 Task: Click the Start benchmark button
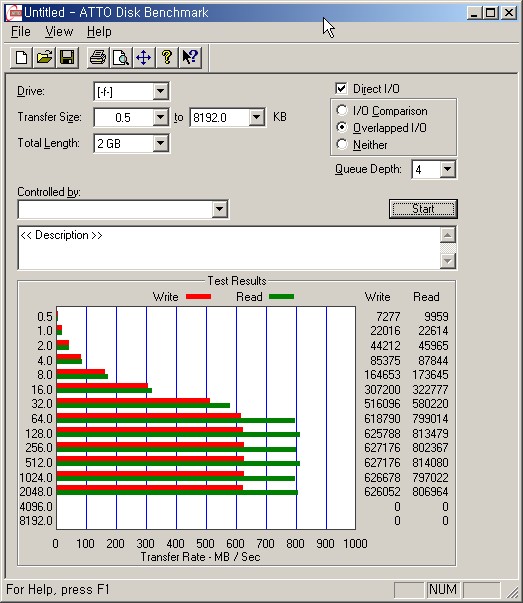pos(423,209)
